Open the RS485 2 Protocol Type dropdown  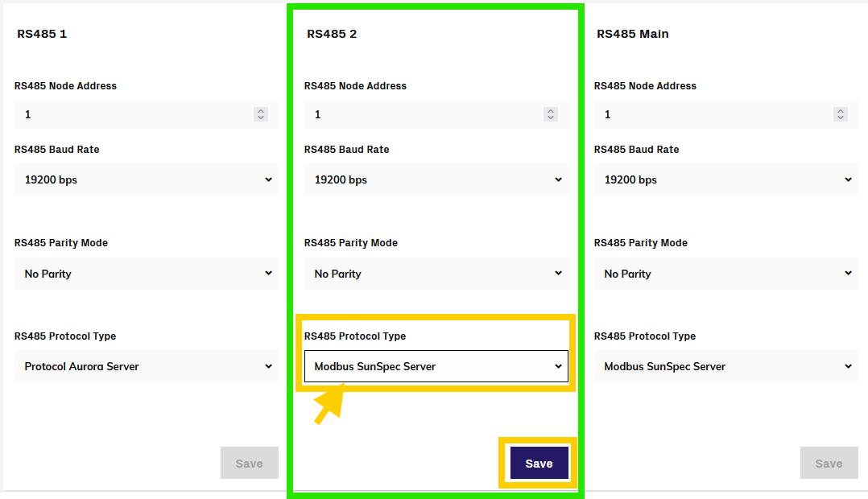[x=436, y=366]
